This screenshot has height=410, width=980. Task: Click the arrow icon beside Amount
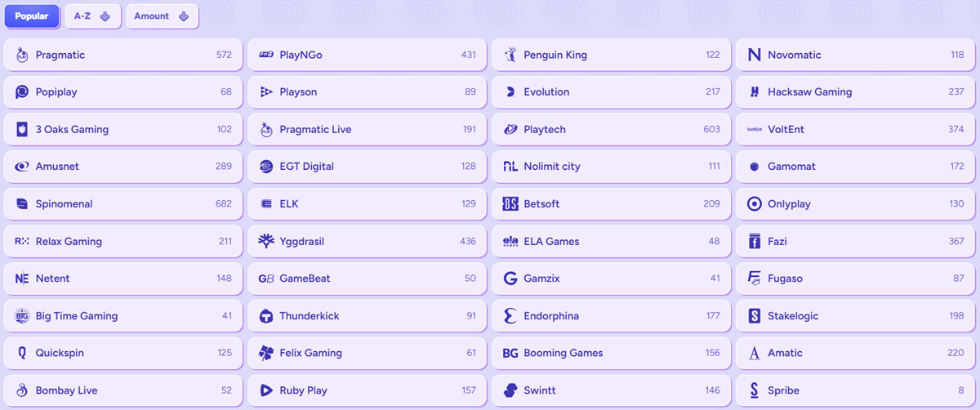[184, 16]
